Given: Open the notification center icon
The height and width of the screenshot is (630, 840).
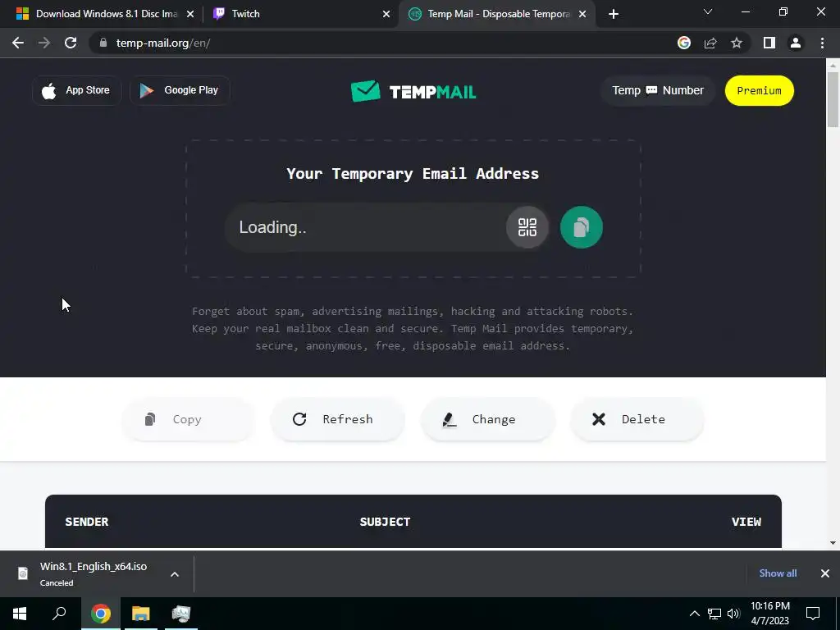Looking at the screenshot, I should pos(813,614).
